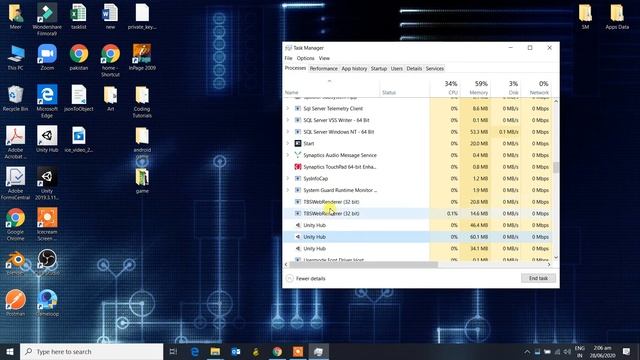Select the This PC desktop icon
Screen dimensions: 640x360
[16, 58]
